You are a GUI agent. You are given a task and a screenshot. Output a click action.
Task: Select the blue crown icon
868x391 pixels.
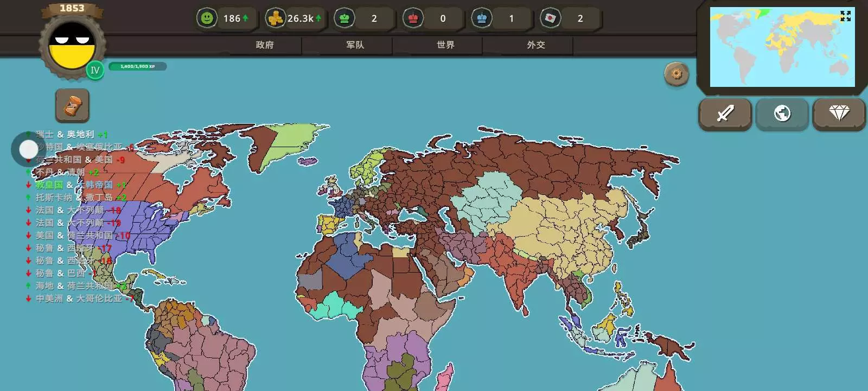point(482,18)
